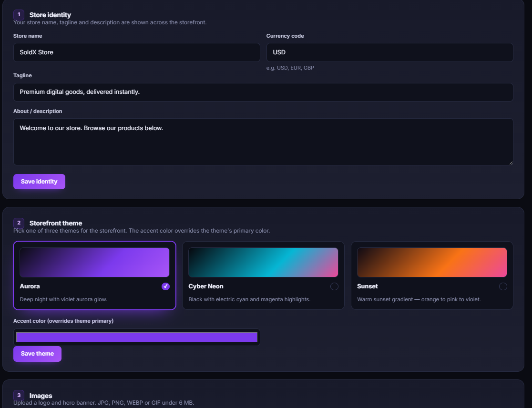Click the 'Store identity' heading
The image size is (532, 408).
(x=50, y=15)
